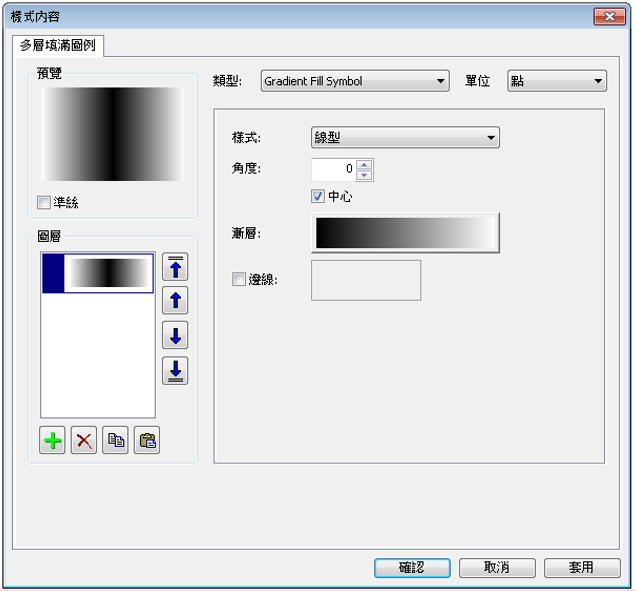
Task: Move layer to top arrow button
Action: [175, 266]
